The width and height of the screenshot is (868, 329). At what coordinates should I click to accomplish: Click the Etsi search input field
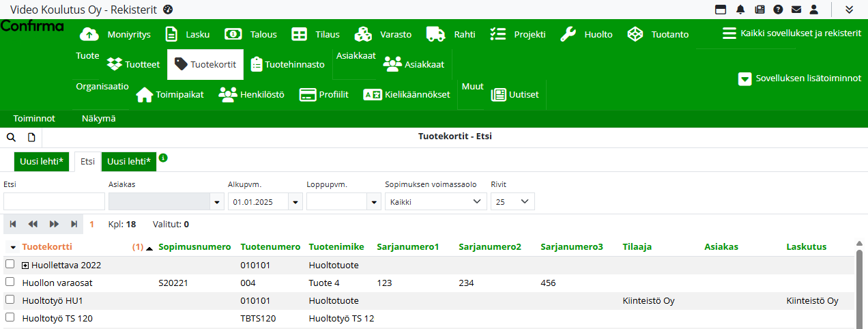(54, 201)
